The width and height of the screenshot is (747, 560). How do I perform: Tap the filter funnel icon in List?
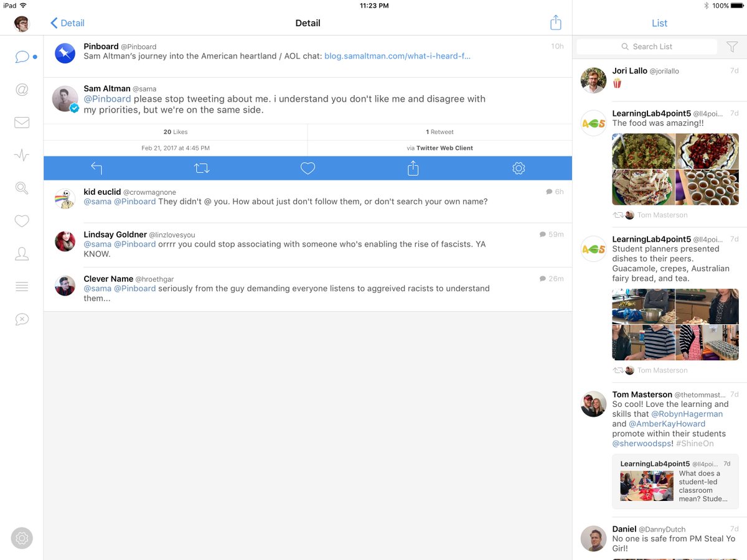click(732, 47)
